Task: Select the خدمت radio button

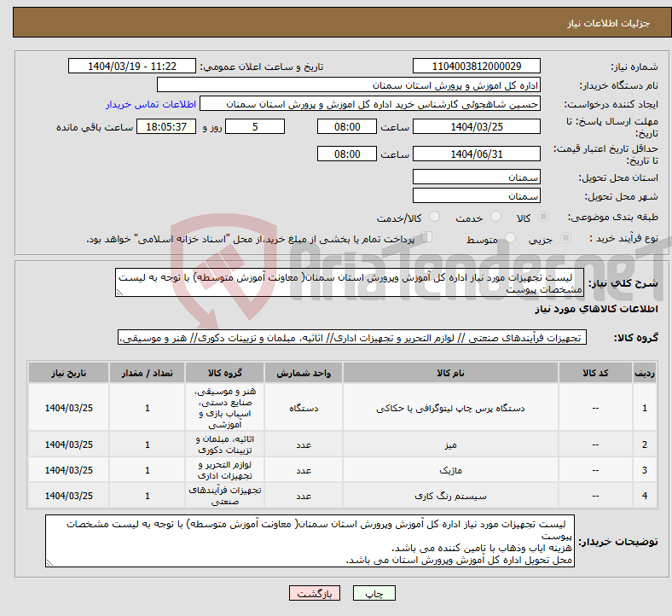Action: pos(495,217)
